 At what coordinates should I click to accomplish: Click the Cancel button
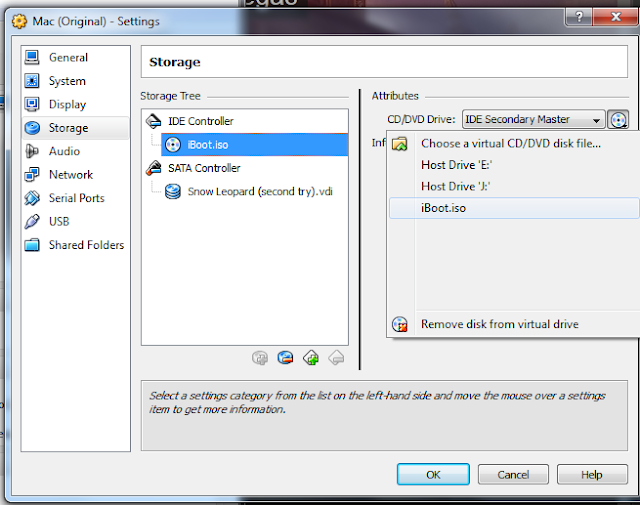point(513,475)
